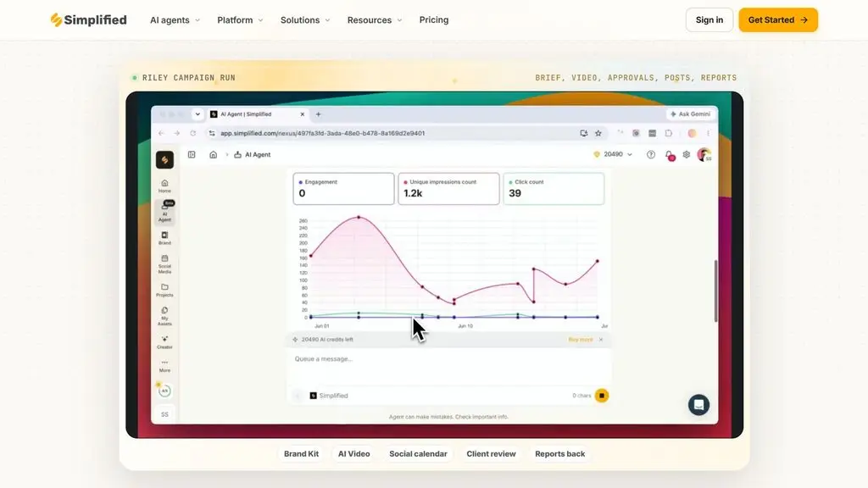Open My Assets in the app sidebar

(164, 316)
